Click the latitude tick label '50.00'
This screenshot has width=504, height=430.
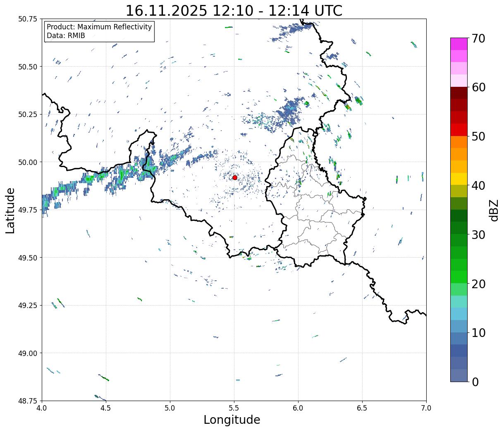click(28, 162)
